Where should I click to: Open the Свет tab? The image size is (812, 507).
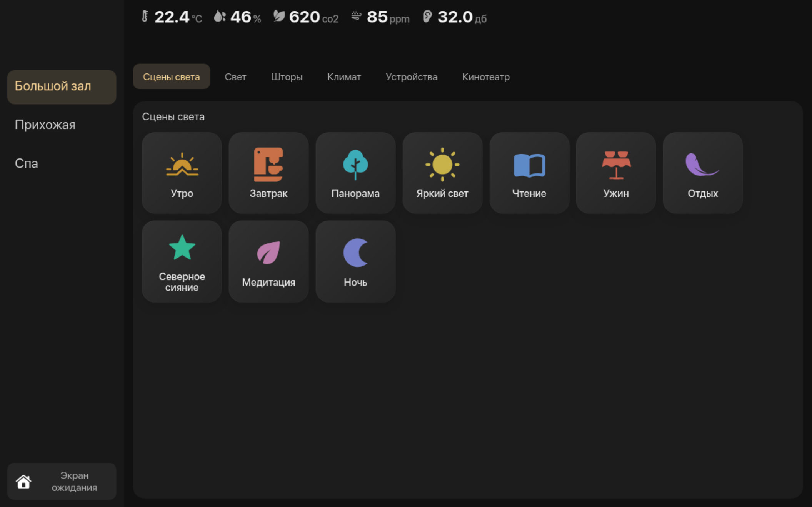235,76
